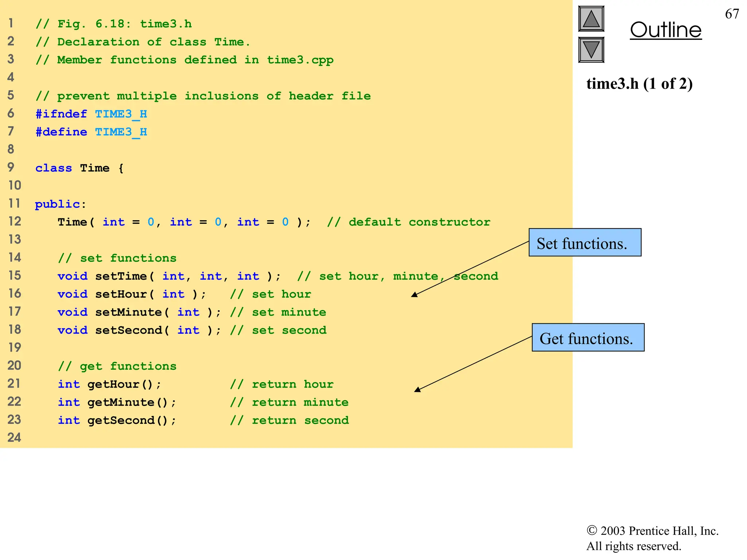Screen dimensions: 747x560
Task: Click the down arrow navigation button
Action: click(x=591, y=50)
